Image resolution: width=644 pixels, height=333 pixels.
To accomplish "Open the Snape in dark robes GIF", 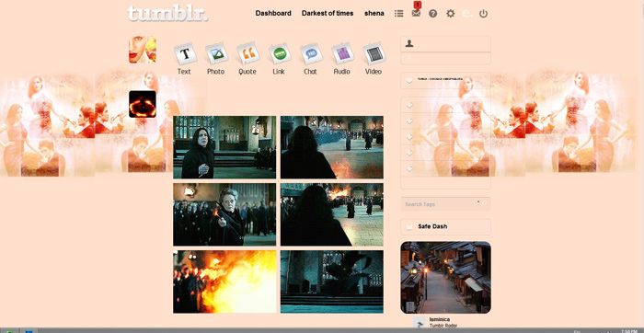I will [x=224, y=147].
